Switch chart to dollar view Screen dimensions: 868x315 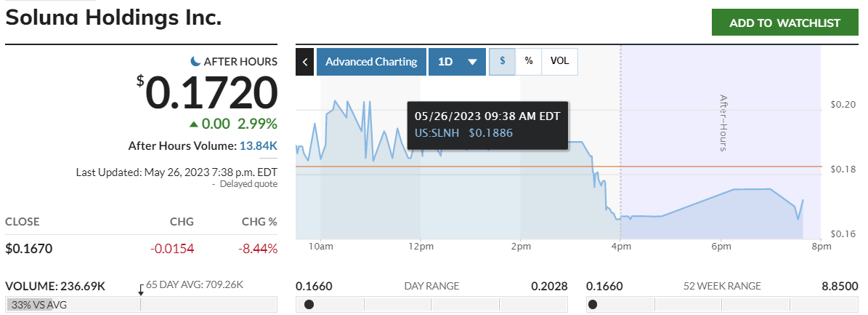pos(502,62)
